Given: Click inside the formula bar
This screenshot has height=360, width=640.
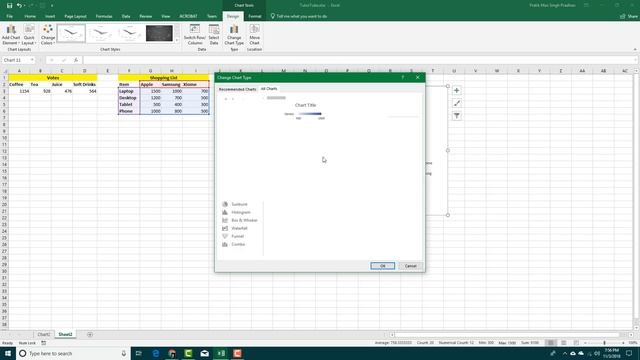Looking at the screenshot, I should click(359, 60).
